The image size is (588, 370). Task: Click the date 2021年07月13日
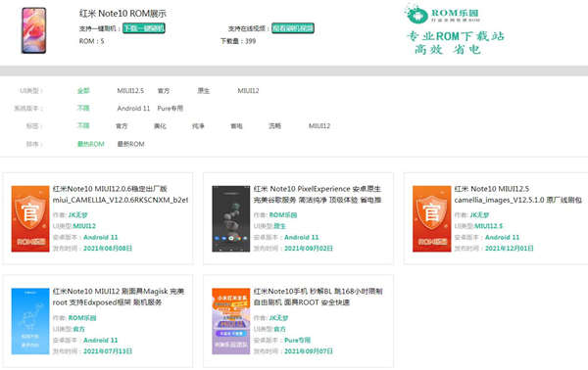[x=108, y=351]
